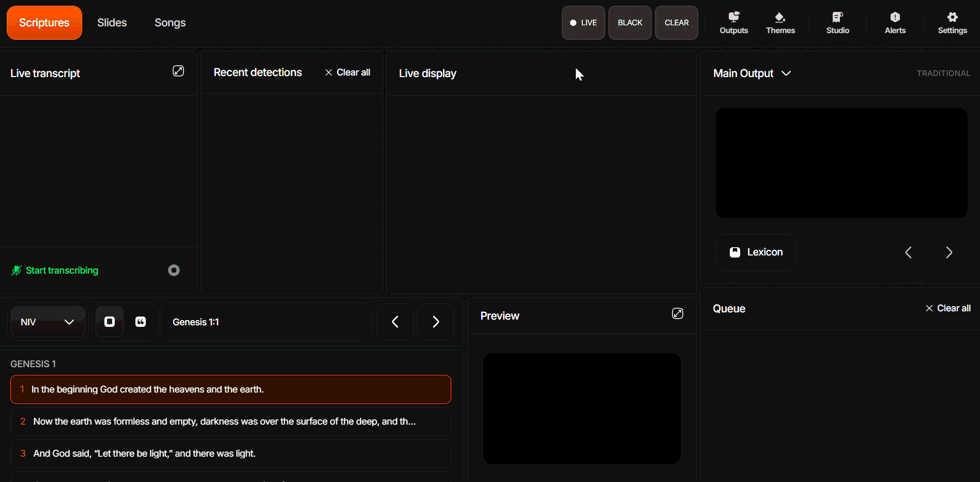
Task: Click the Queue heading
Action: coord(729,309)
